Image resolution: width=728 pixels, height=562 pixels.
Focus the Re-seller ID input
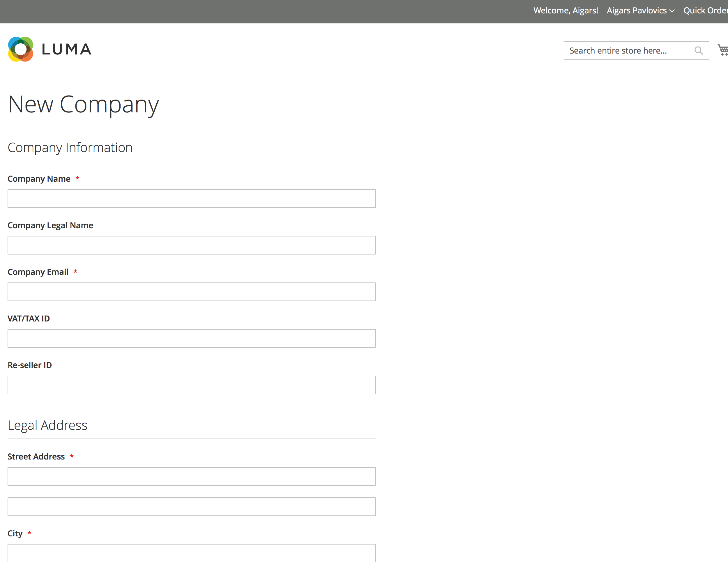coord(192,385)
